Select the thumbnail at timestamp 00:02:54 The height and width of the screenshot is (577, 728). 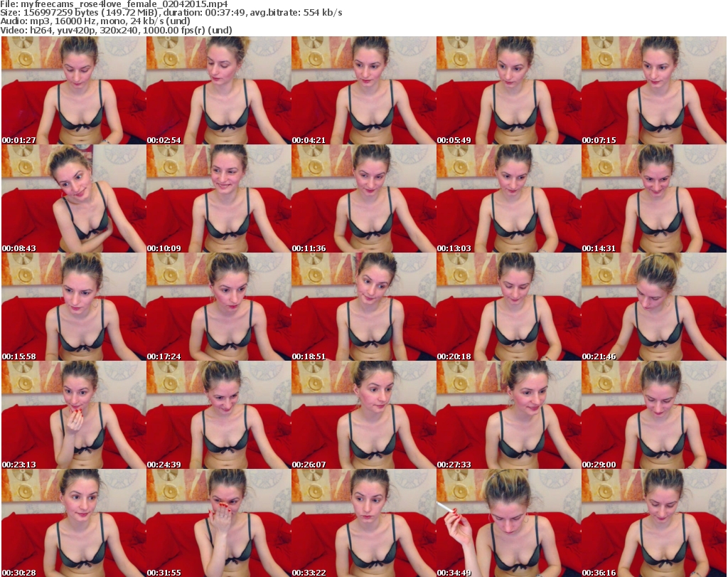coord(219,90)
